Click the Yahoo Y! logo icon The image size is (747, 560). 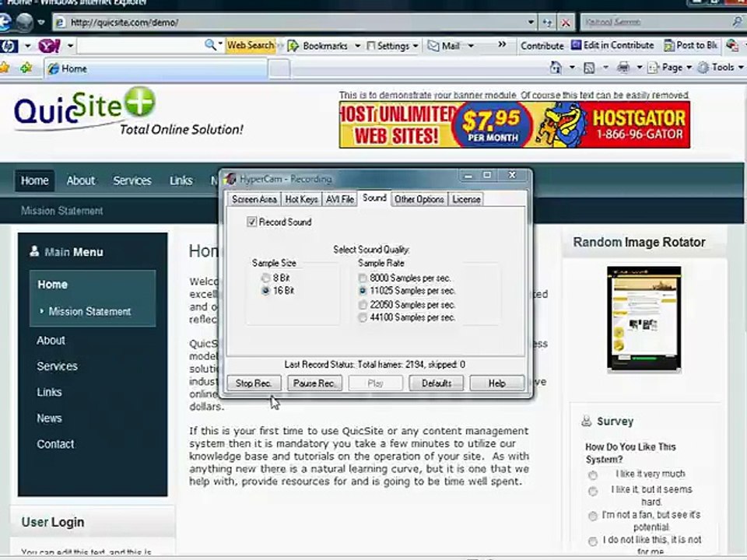pos(49,46)
